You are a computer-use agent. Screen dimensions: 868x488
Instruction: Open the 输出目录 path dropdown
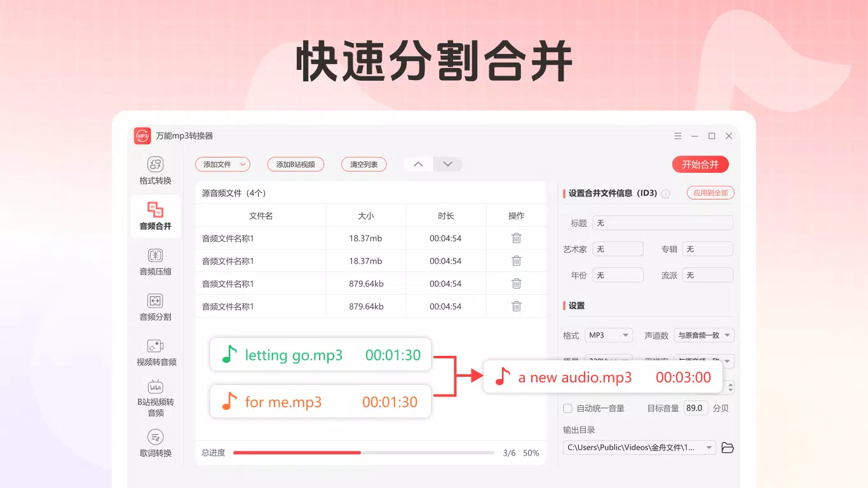tap(640, 448)
